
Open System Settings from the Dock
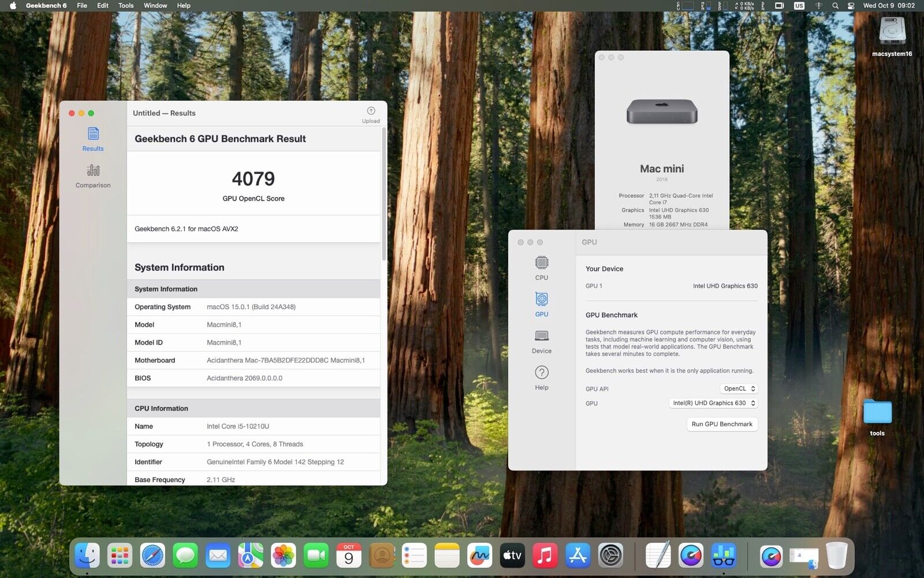coord(610,556)
